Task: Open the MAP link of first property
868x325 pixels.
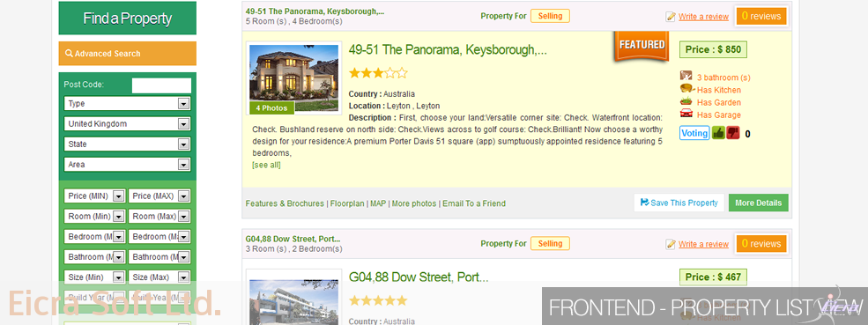Action: (x=378, y=203)
